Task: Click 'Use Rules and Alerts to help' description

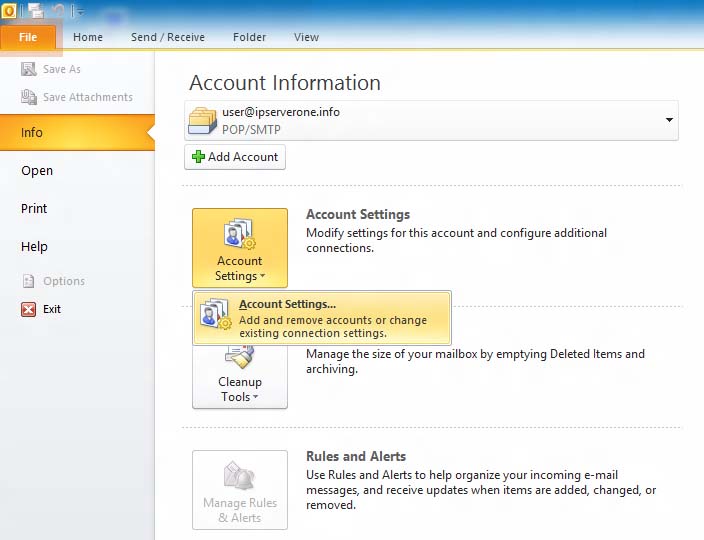Action: coord(481,490)
